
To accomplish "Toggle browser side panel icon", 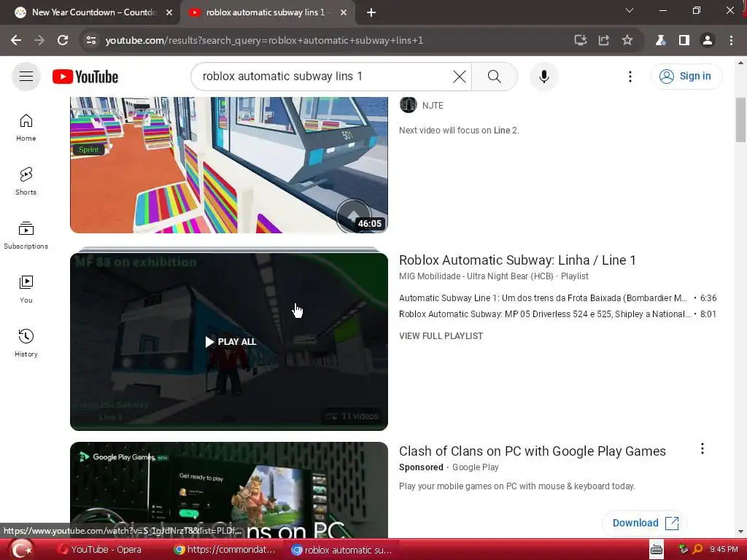I will point(684,41).
